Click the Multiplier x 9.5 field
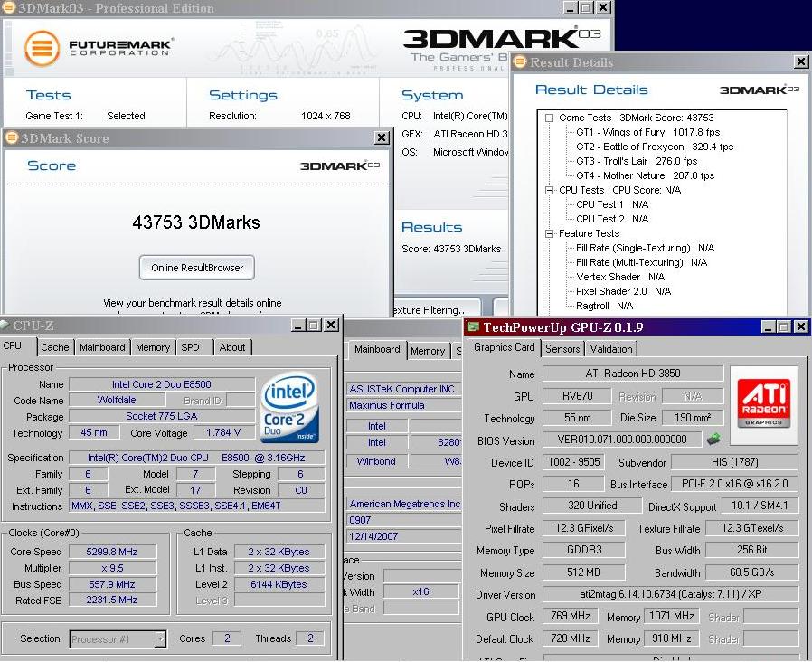Viewport: 812px width, 662px height. (x=112, y=568)
